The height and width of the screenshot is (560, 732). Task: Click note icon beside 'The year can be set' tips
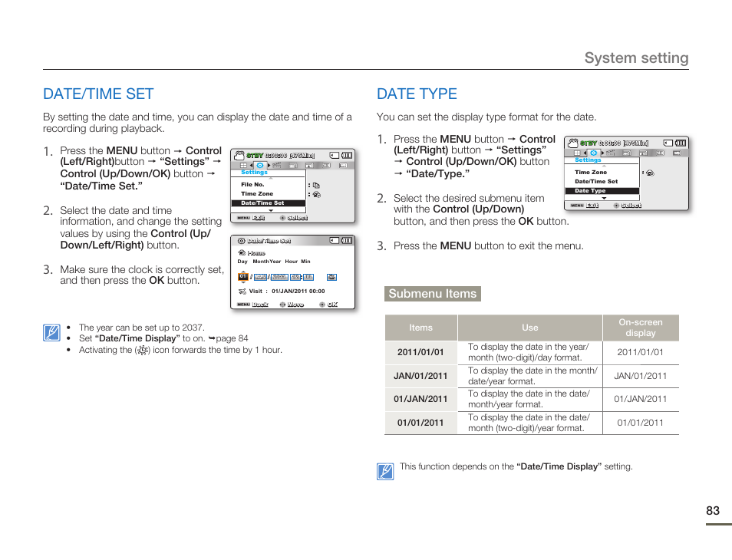coord(51,333)
